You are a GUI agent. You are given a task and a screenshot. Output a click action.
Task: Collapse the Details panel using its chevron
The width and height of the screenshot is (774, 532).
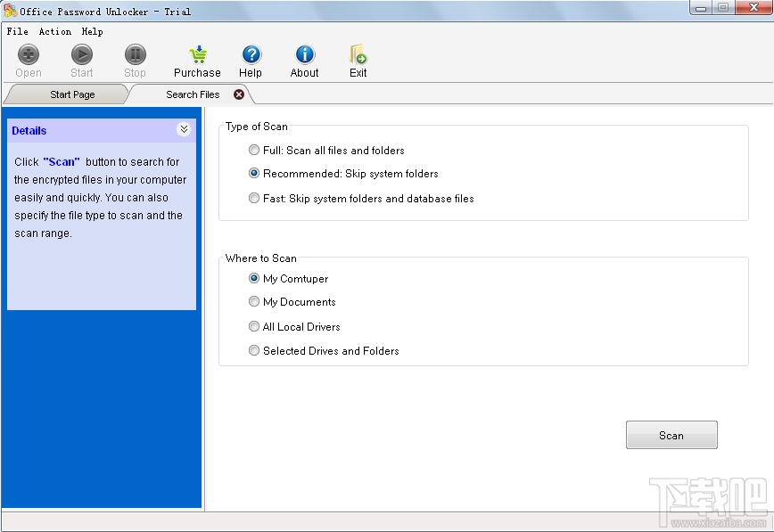tap(185, 129)
